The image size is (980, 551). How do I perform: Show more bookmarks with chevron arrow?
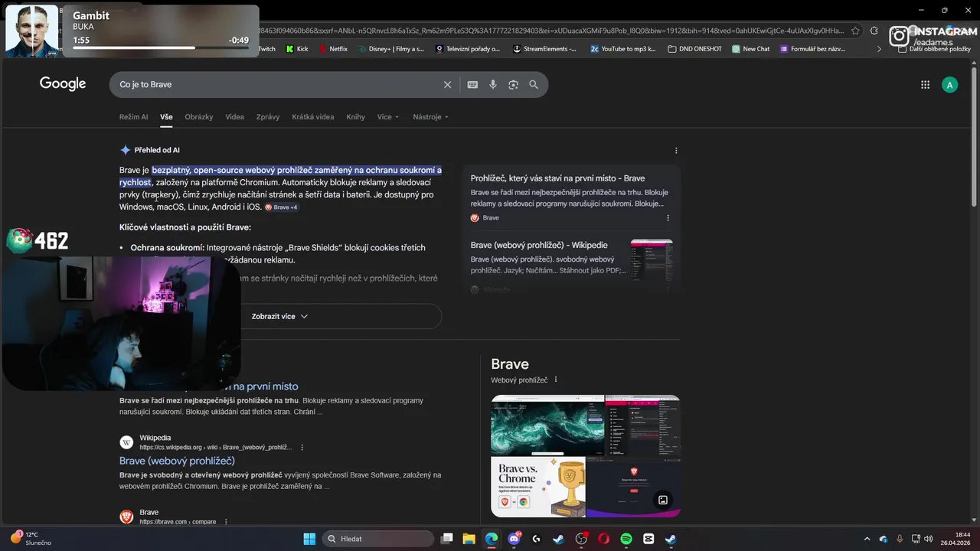click(x=879, y=49)
